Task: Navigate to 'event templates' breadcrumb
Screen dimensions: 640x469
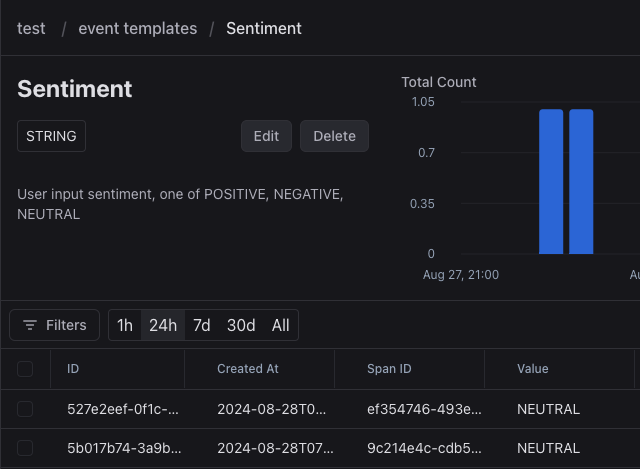Action: 138,28
